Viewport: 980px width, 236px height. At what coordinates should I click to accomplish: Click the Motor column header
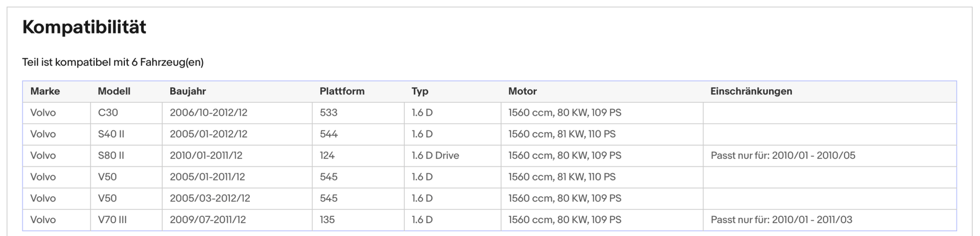(x=522, y=91)
